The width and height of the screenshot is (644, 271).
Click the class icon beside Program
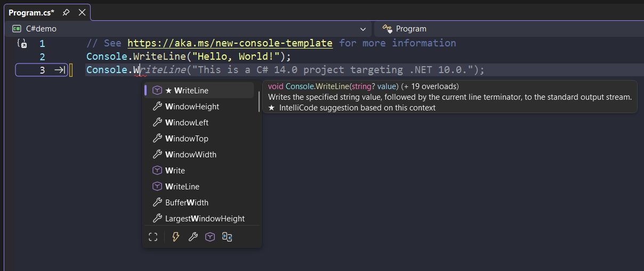click(388, 29)
